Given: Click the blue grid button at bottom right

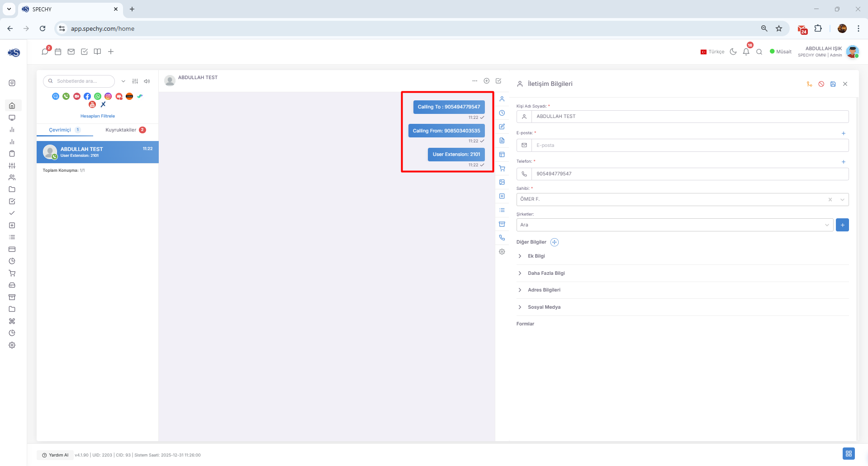Looking at the screenshot, I should pyautogui.click(x=849, y=453).
